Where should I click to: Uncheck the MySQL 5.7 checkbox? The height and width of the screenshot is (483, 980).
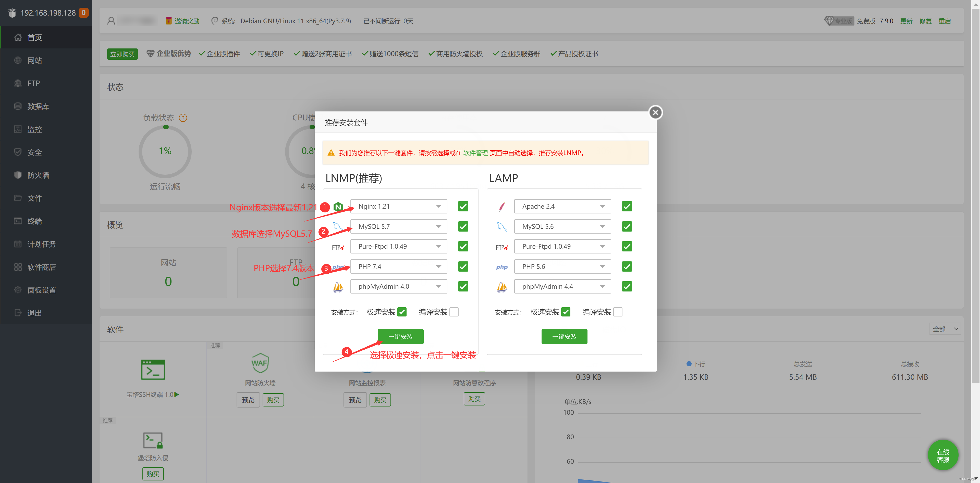463,226
